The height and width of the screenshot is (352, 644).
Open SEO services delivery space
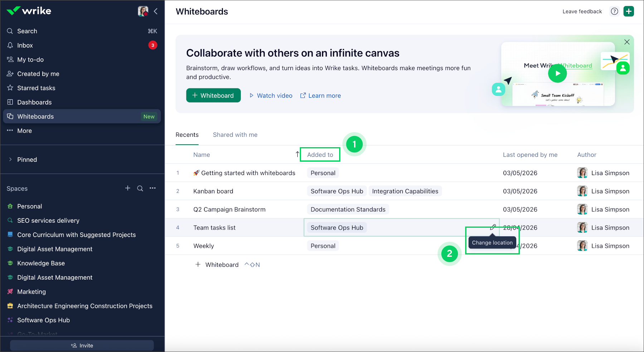click(82, 221)
